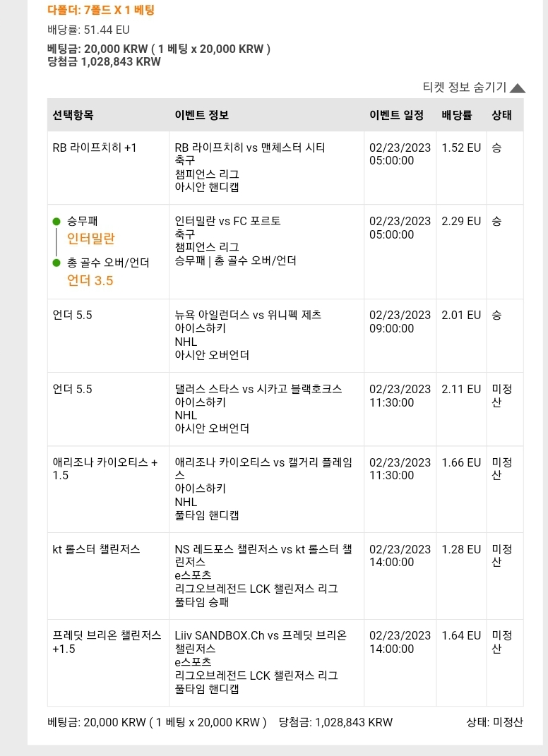Click the 상태 column header
This screenshot has width=548, height=756.
click(501, 115)
